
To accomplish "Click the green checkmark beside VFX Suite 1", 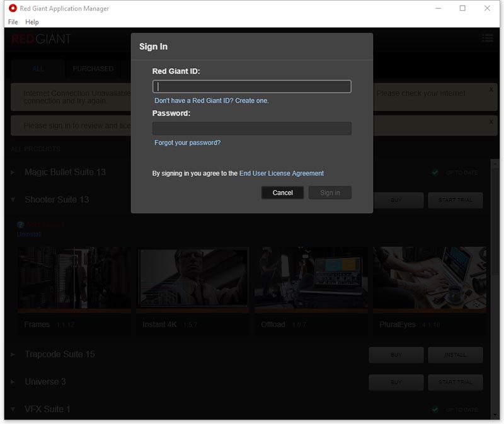I will click(x=435, y=410).
